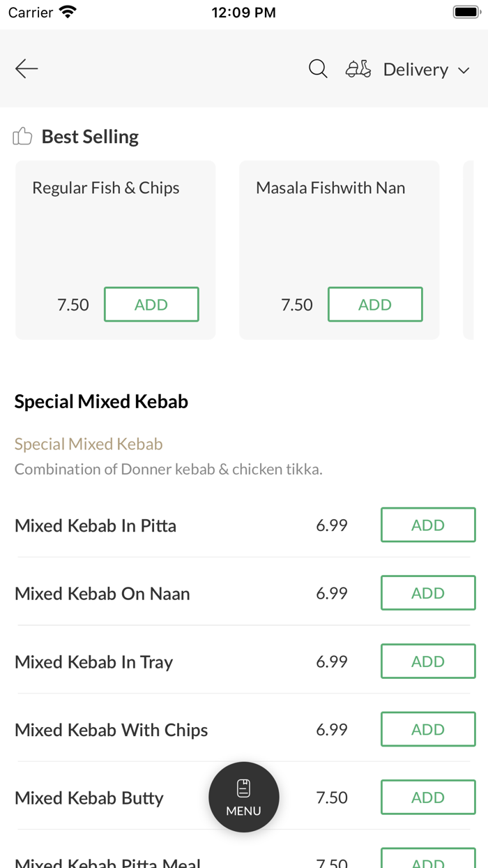Add Mixed Kebab In Pitta
488x868 pixels.
[x=428, y=525]
